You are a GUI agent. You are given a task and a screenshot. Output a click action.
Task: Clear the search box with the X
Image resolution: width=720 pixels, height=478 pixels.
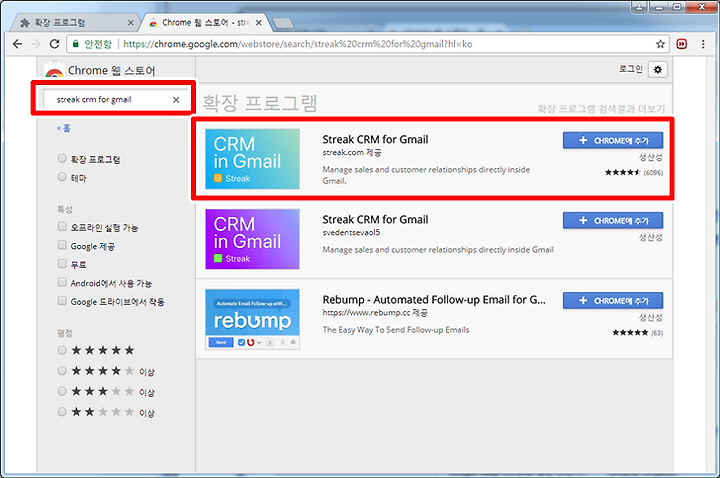coord(176,100)
